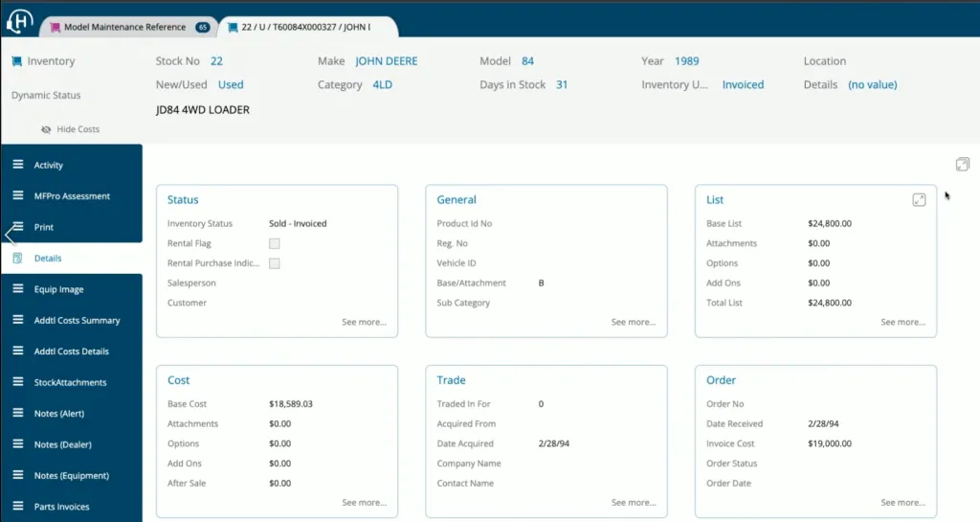Click the JD84 4WD LOADER description
This screenshot has width=980, height=522.
pos(203,110)
